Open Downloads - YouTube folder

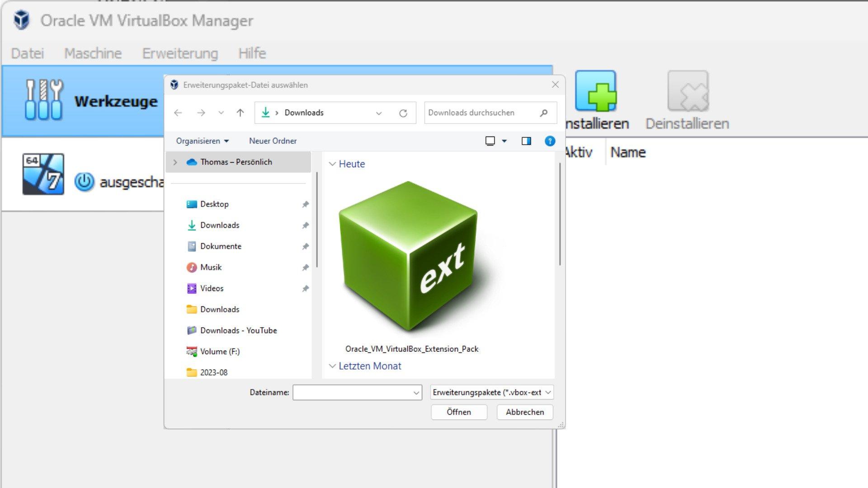[239, 330]
